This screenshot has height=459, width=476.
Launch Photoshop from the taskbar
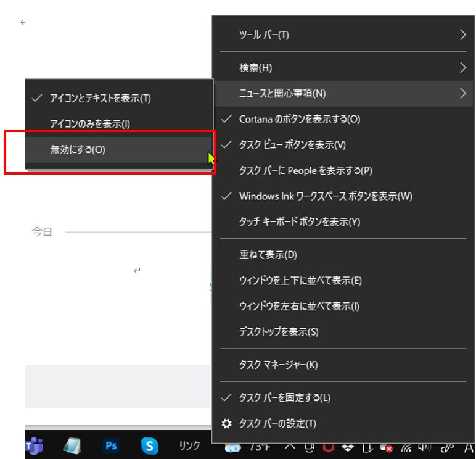click(x=110, y=446)
